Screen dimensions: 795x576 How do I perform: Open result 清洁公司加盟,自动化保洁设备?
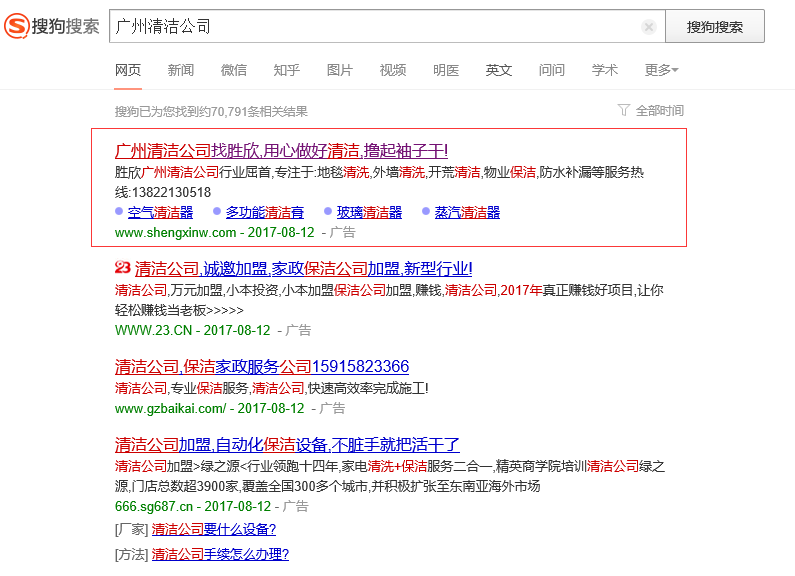tap(287, 445)
